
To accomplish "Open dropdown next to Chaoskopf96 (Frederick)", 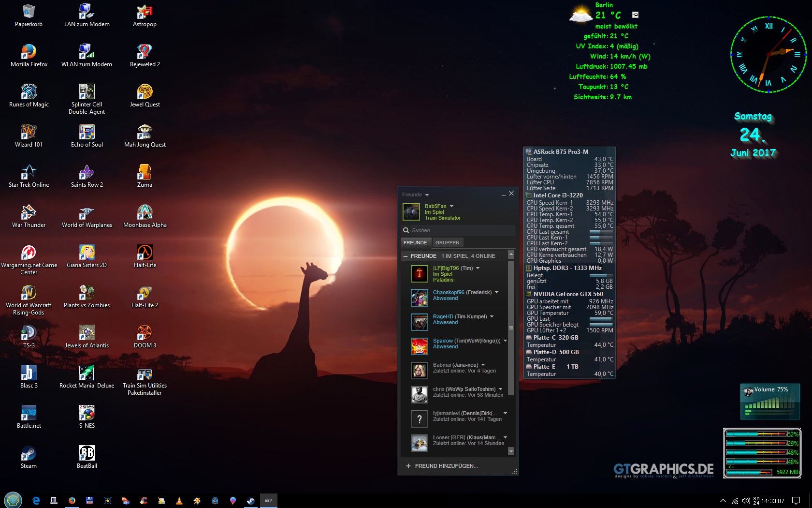I will 496,292.
